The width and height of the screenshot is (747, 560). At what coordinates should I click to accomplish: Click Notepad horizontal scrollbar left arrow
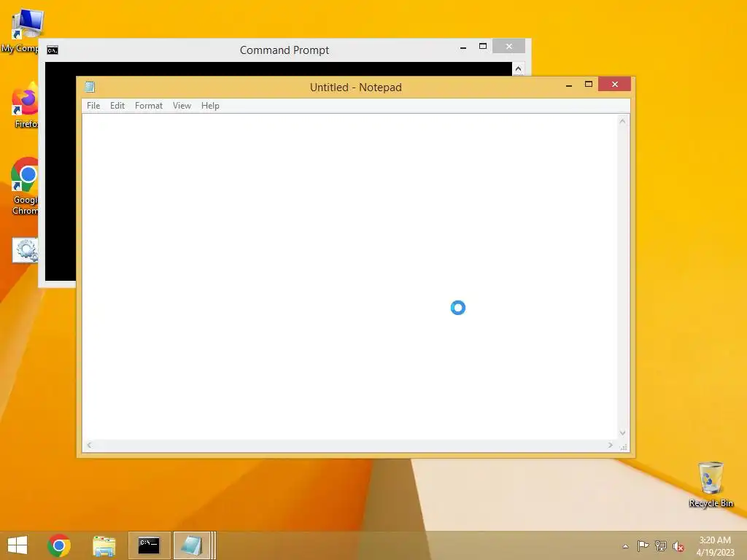[x=89, y=446]
